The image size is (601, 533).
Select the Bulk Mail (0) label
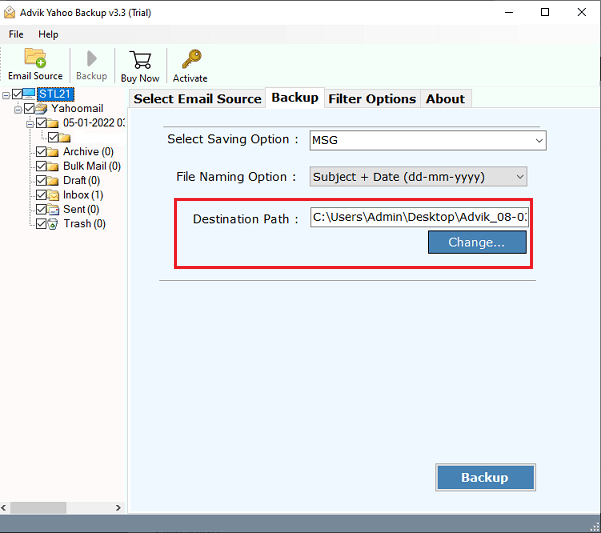click(x=92, y=166)
